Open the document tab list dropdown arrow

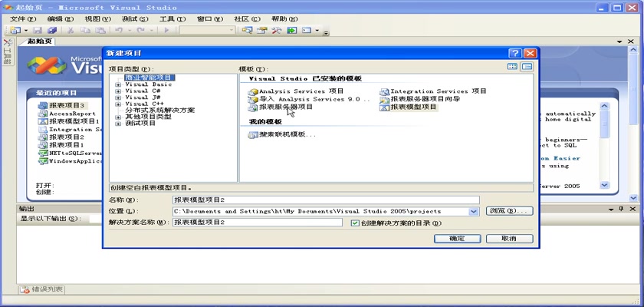[619, 41]
